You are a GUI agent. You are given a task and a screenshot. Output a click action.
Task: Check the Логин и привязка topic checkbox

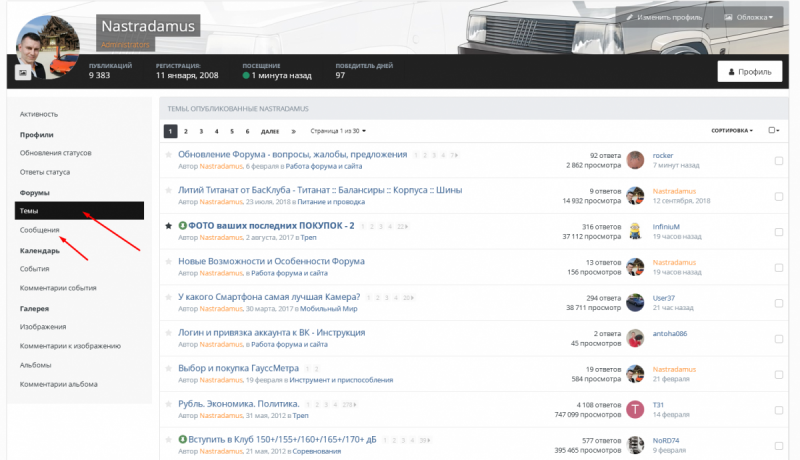tap(779, 339)
